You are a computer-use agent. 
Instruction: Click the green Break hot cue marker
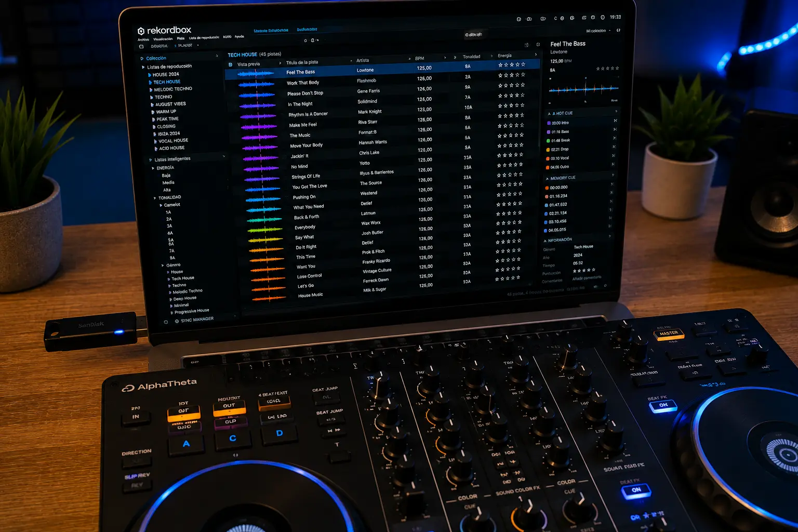point(548,140)
